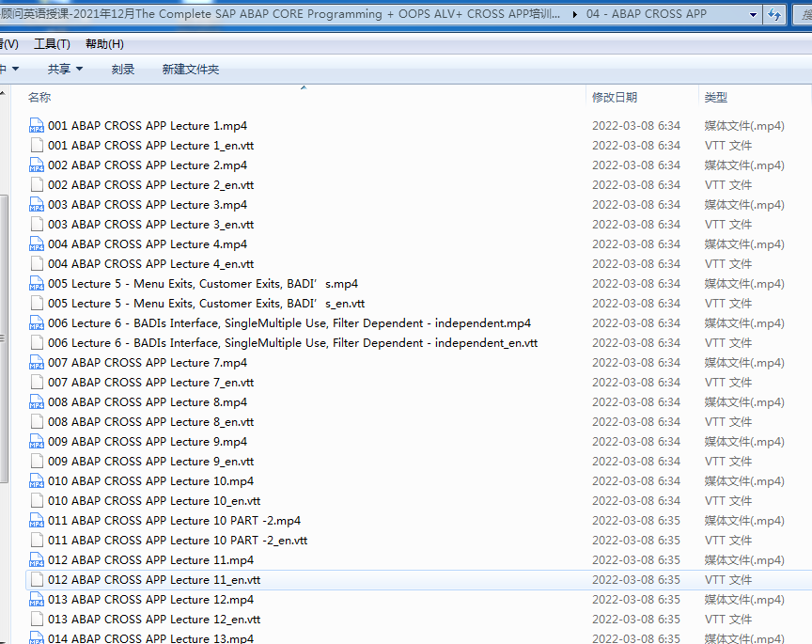This screenshot has height=644, width=812.
Task: Click MP4 icon of 005 Lecture 5 Menu Exits s.mp4
Action: click(37, 284)
